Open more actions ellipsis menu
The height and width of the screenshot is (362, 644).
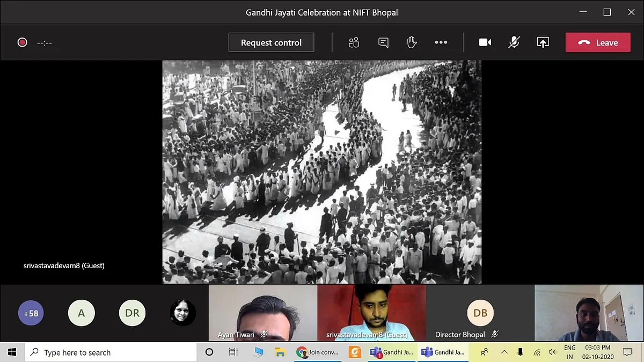(x=441, y=42)
